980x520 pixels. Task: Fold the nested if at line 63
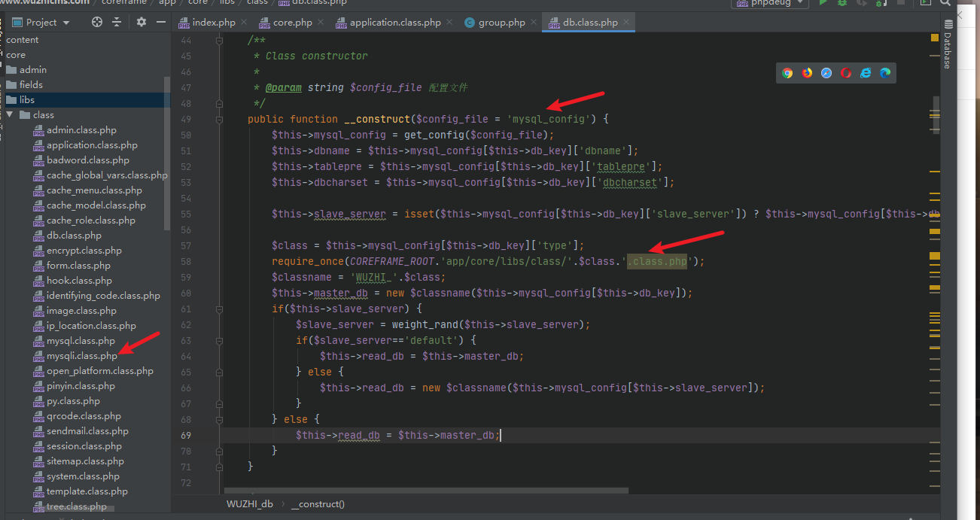pos(219,341)
